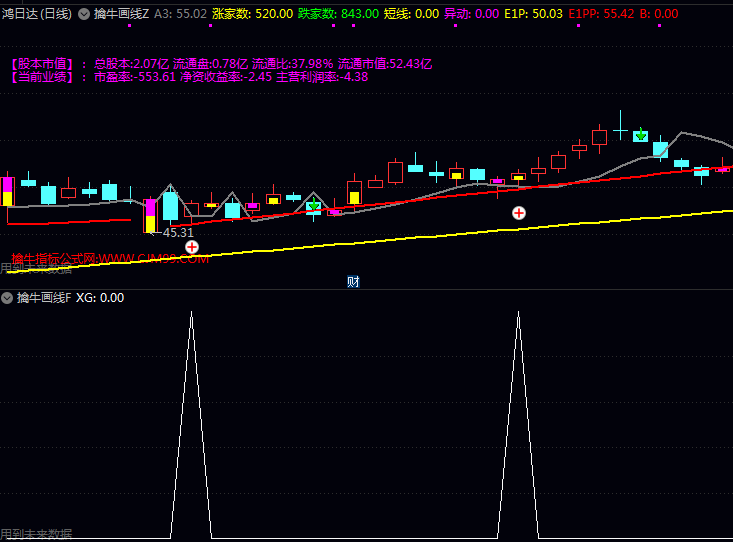Expand the 擒牛画线F sub-chart indicator menu
Screen dimensions: 733x542
coord(7,298)
